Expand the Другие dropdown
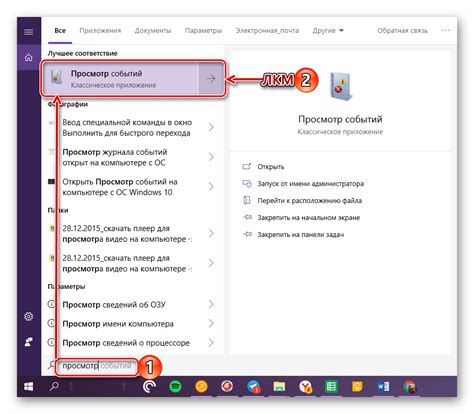 pyautogui.click(x=328, y=31)
